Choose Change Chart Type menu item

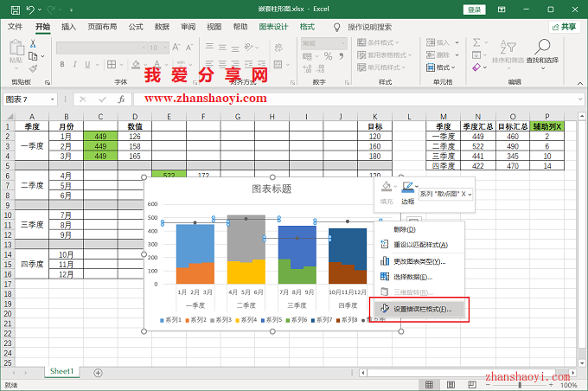pyautogui.click(x=419, y=261)
